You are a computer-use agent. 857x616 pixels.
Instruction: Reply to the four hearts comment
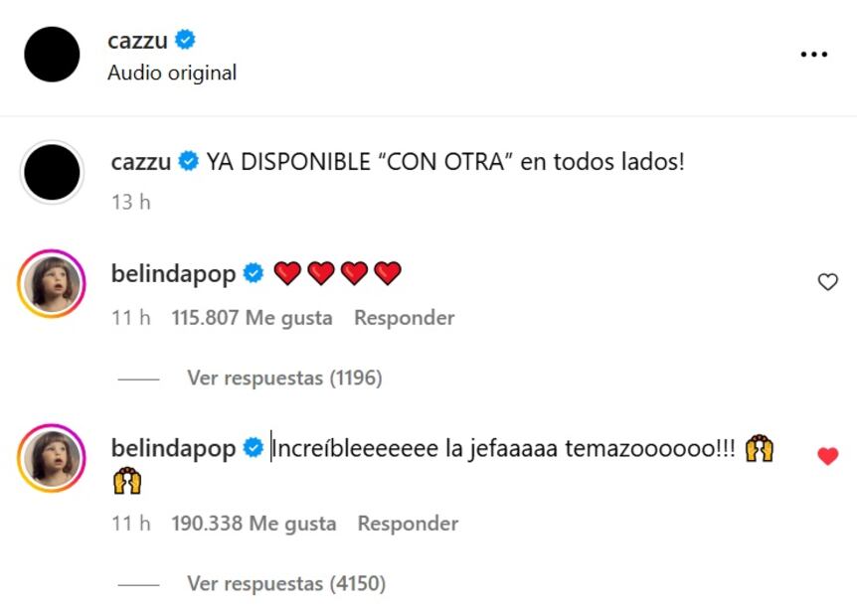click(404, 318)
